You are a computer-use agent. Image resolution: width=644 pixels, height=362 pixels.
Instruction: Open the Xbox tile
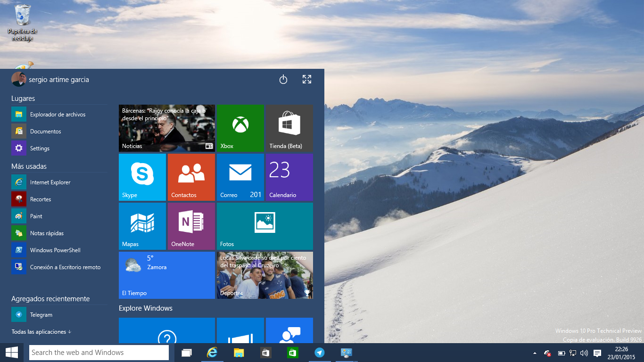pos(240,128)
